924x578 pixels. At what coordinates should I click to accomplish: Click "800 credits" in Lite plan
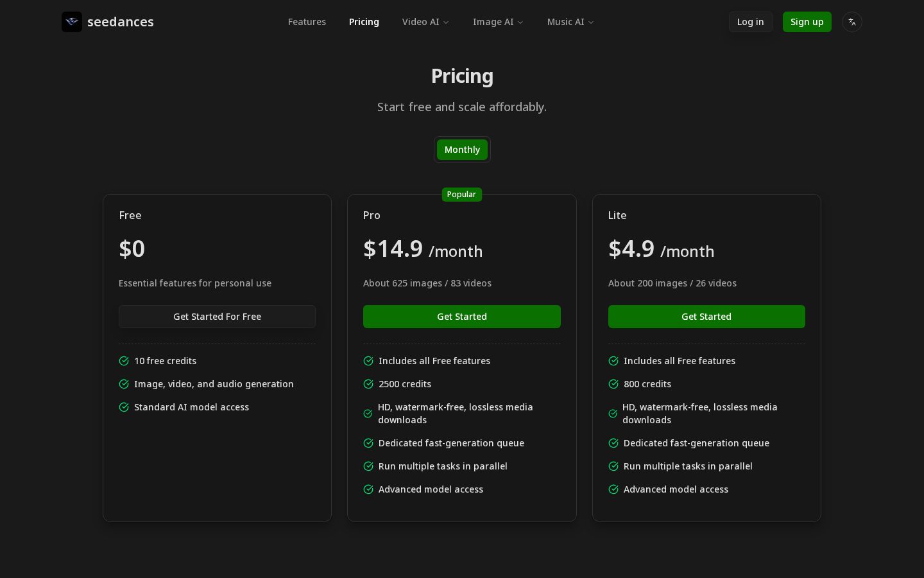click(x=647, y=384)
